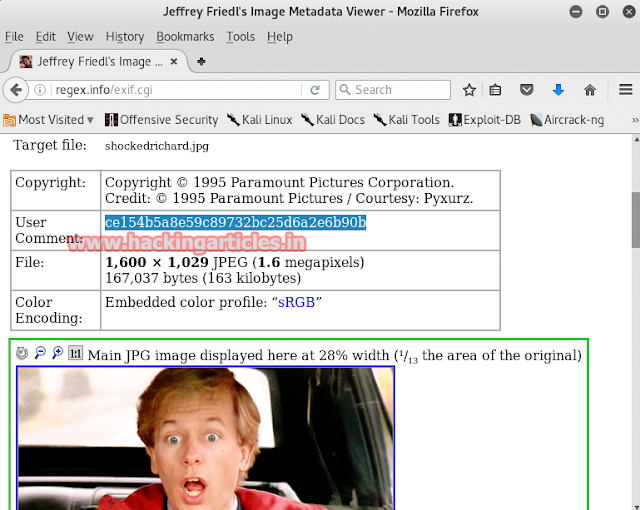This screenshot has width=640, height=510.
Task: Select the Jeffrey Friedl's Image tab
Action: (98, 62)
